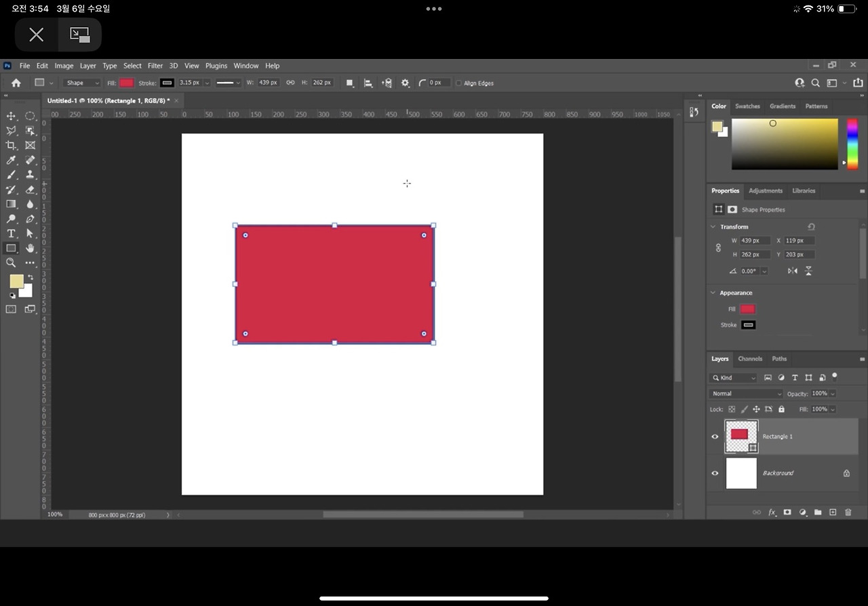The height and width of the screenshot is (606, 868).
Task: Click the hue spectrum slider in Color panel
Action: pos(852,144)
